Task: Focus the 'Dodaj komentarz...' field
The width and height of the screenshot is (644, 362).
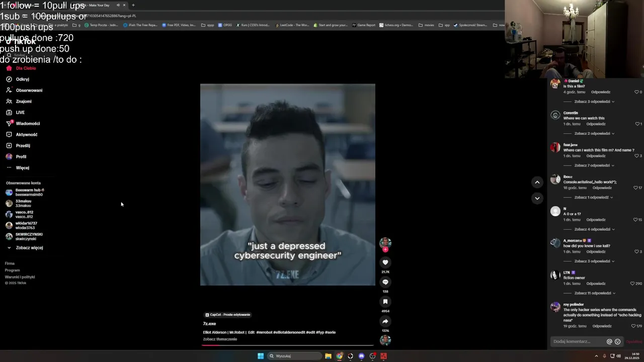Action: point(579,341)
